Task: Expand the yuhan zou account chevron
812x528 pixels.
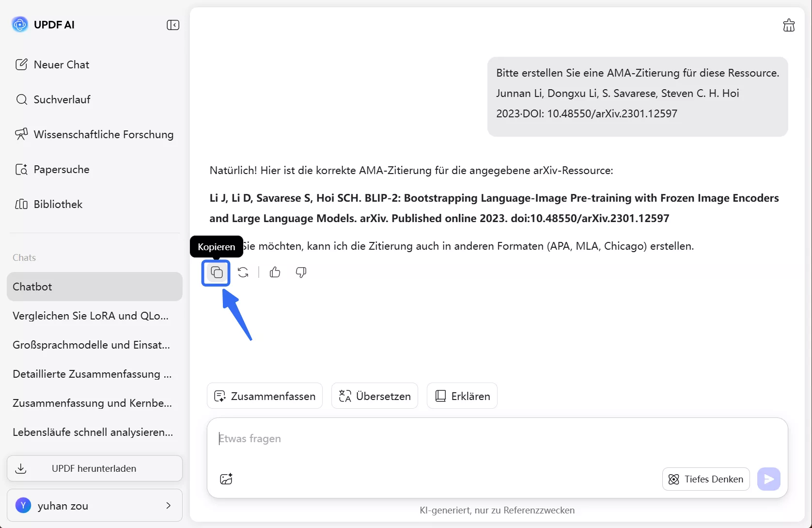Action: [x=168, y=506]
